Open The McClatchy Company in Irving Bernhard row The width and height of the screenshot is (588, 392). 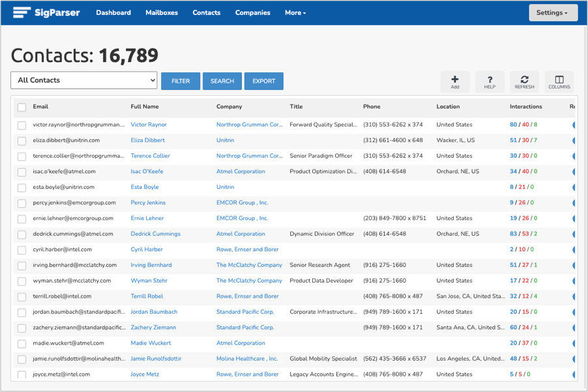coord(249,265)
